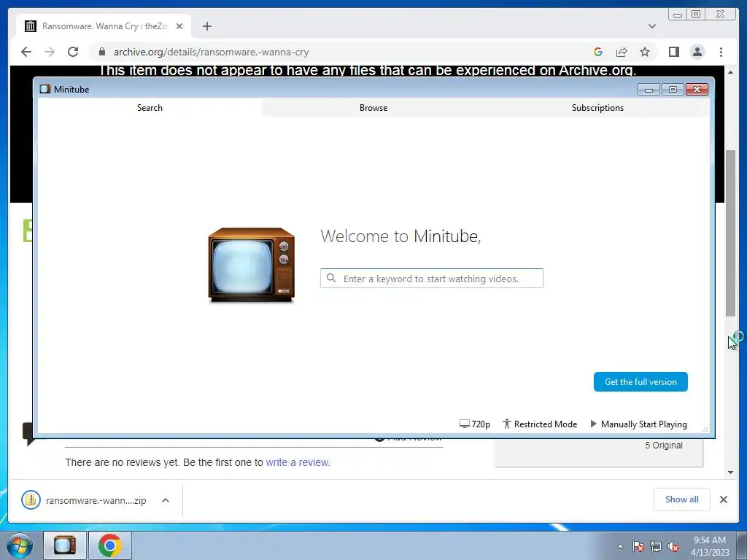Click the Minitube television logo image
Screen dimensions: 747x560
[252, 265]
